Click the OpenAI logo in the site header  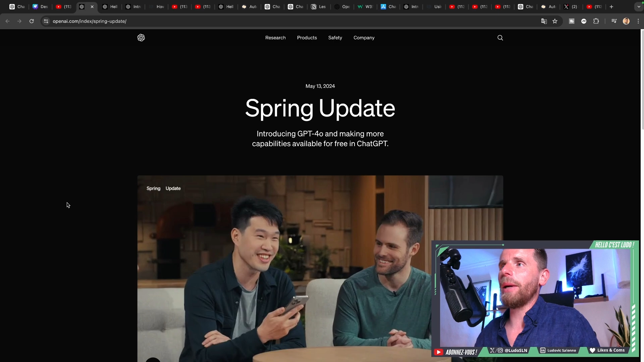pos(141,38)
